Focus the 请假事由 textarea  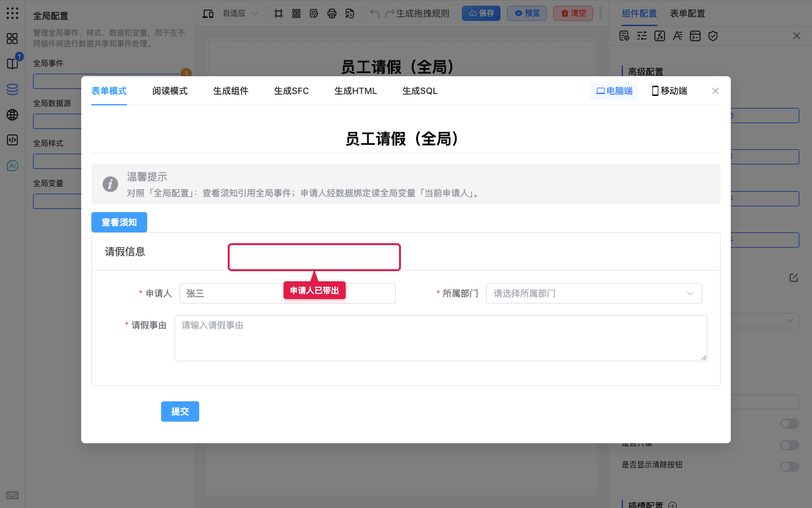(x=441, y=338)
